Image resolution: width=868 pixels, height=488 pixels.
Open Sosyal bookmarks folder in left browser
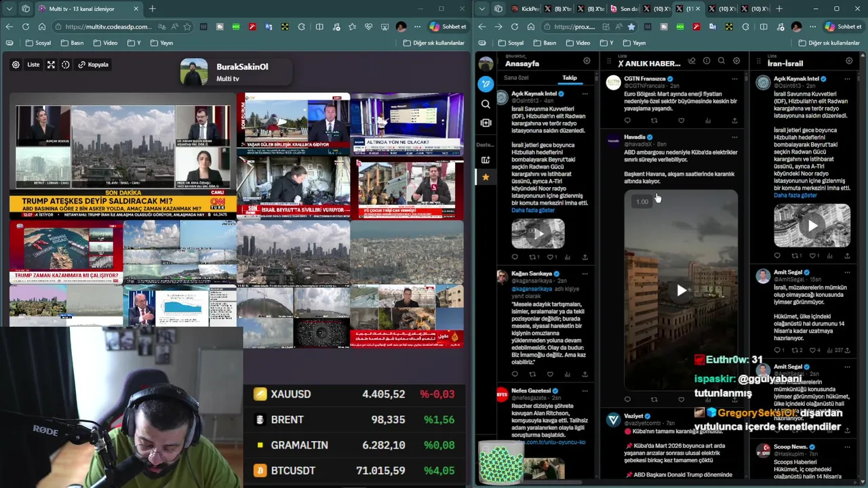point(39,43)
